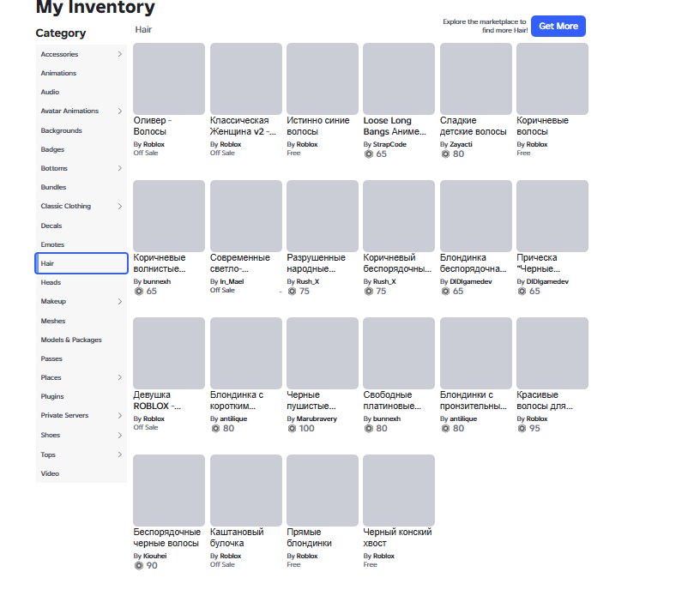Image resolution: width=700 pixels, height=590 pixels.
Task: Open creator link Zayacti
Action: pyautogui.click(x=462, y=145)
